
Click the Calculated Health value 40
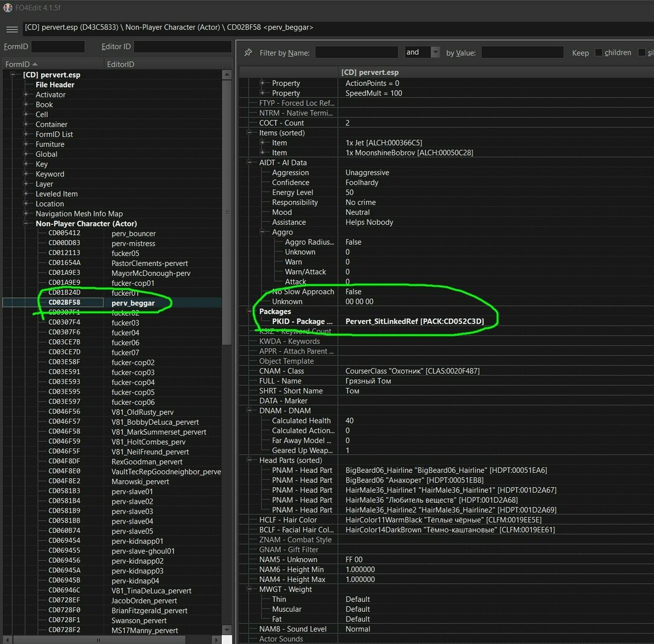coord(349,420)
